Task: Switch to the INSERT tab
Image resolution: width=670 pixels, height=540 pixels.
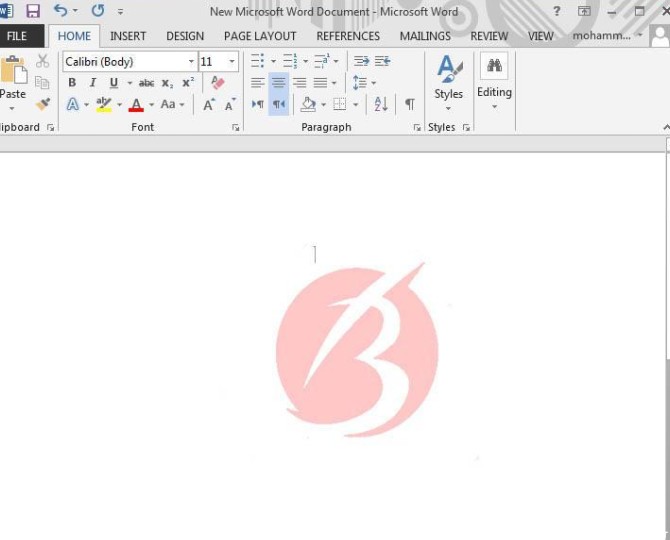Action: (128, 36)
